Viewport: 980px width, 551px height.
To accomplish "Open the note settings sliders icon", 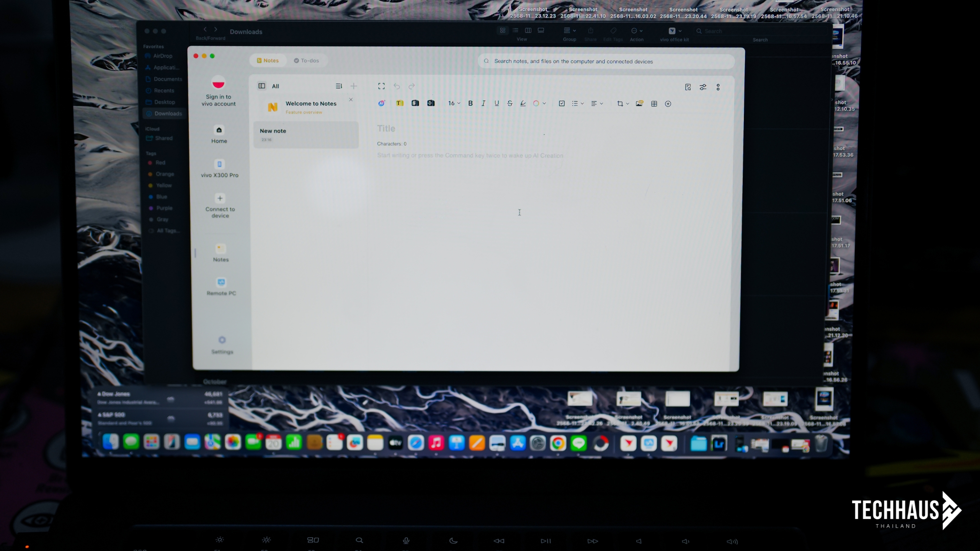I will (x=703, y=87).
